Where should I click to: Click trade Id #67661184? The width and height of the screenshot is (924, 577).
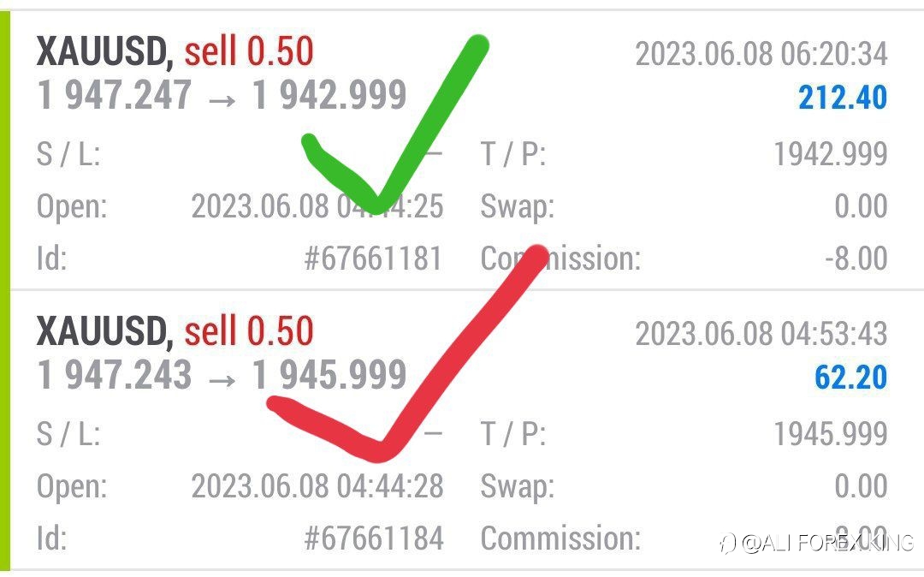(374, 538)
